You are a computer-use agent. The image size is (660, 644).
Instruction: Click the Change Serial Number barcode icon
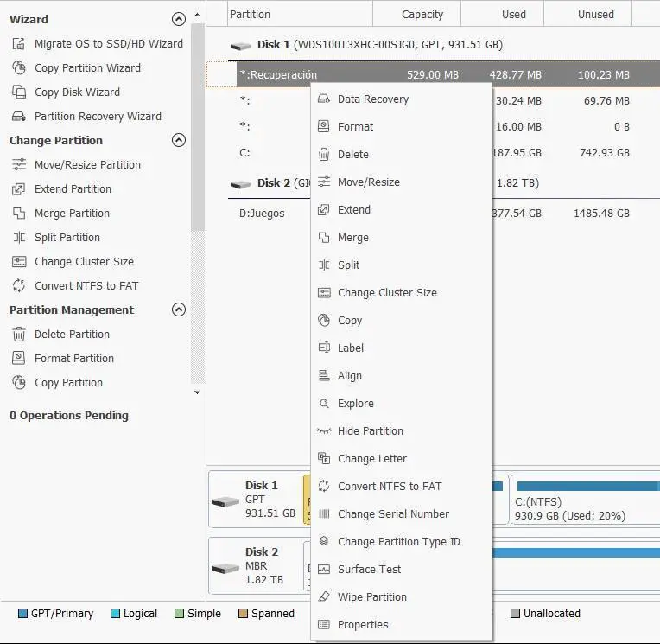pyautogui.click(x=324, y=513)
